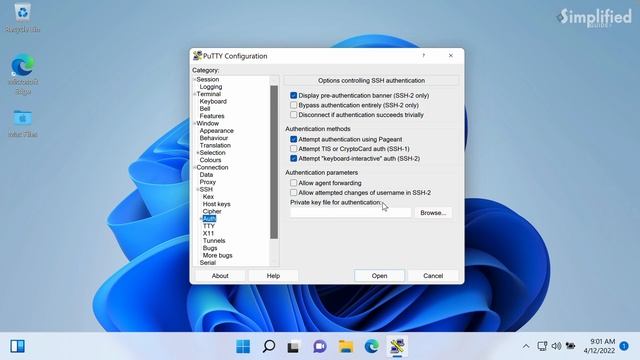Select Translation category
This screenshot has width=640, height=360.
tap(215, 145)
